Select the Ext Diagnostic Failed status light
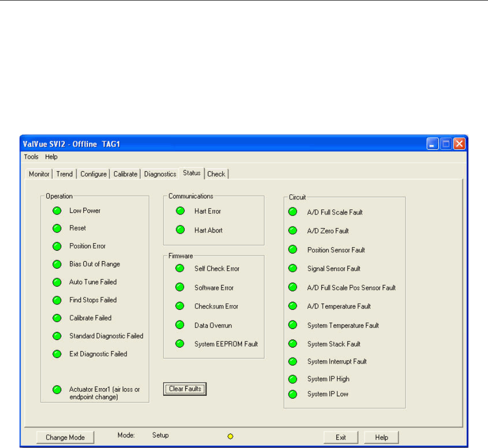 click(57, 354)
